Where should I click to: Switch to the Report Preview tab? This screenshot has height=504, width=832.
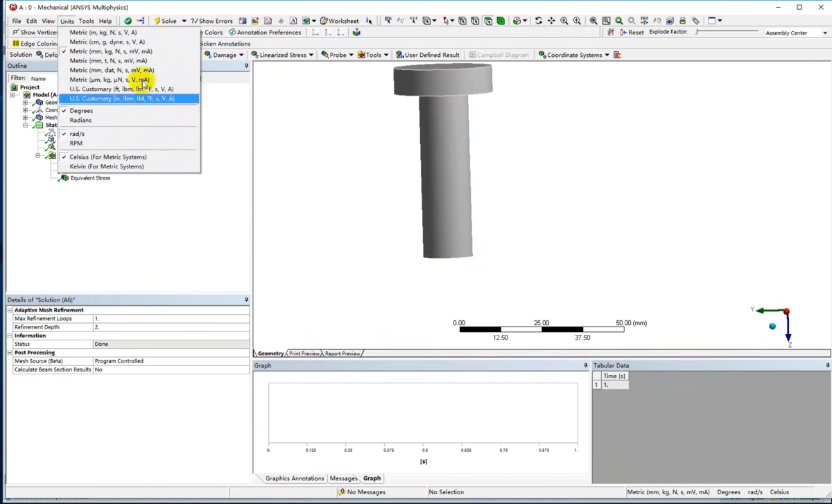(343, 354)
